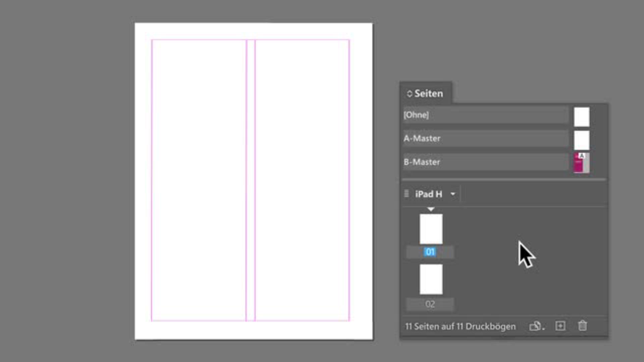This screenshot has width=644, height=362.
Task: Click the create new page icon
Action: 560,326
